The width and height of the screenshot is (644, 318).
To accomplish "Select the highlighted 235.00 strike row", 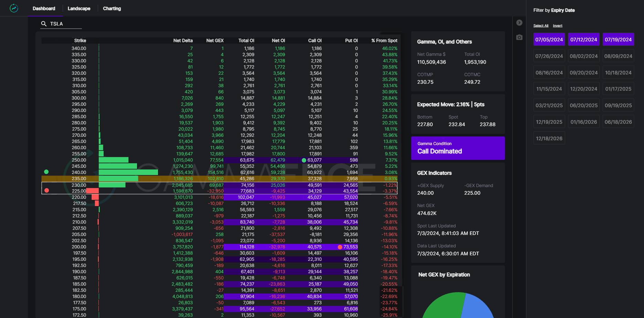I will pyautogui.click(x=220, y=178).
